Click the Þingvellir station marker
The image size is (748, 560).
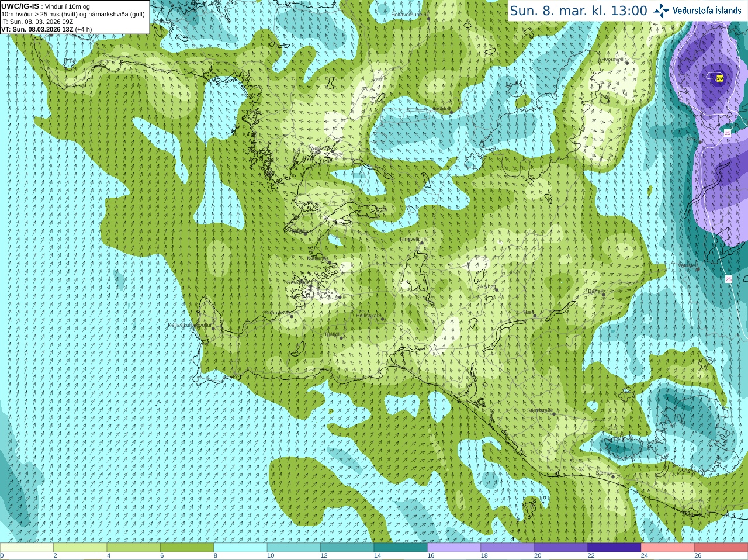coord(421,242)
